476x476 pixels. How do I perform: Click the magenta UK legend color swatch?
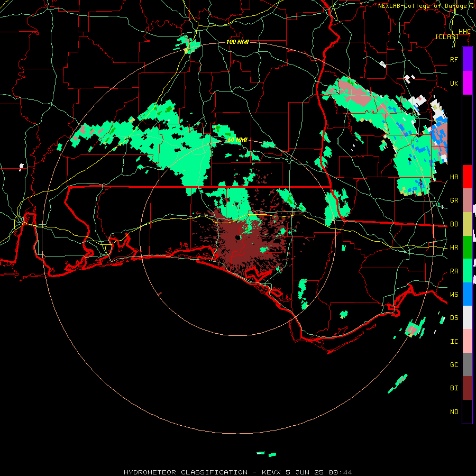tap(467, 83)
